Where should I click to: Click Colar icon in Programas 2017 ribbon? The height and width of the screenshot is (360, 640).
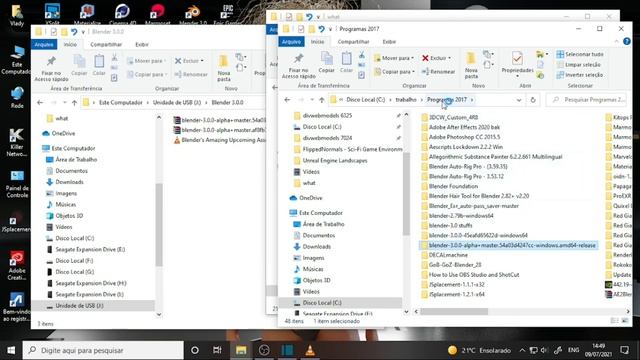346,62
